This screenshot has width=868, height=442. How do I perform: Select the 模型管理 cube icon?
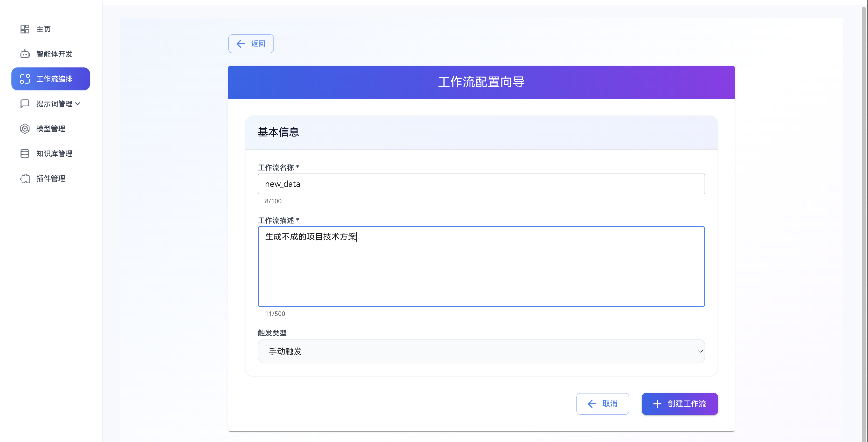(x=25, y=128)
